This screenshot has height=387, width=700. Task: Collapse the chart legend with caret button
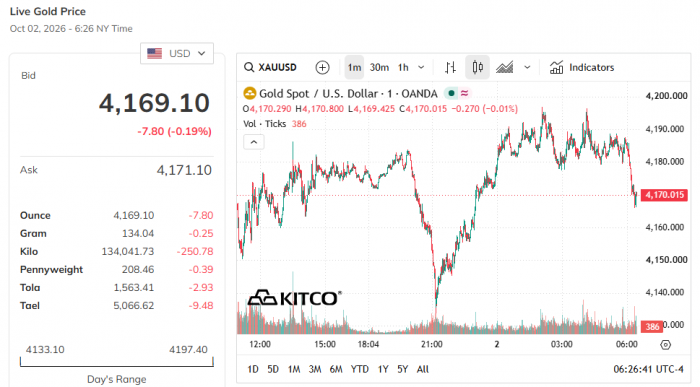[254, 142]
